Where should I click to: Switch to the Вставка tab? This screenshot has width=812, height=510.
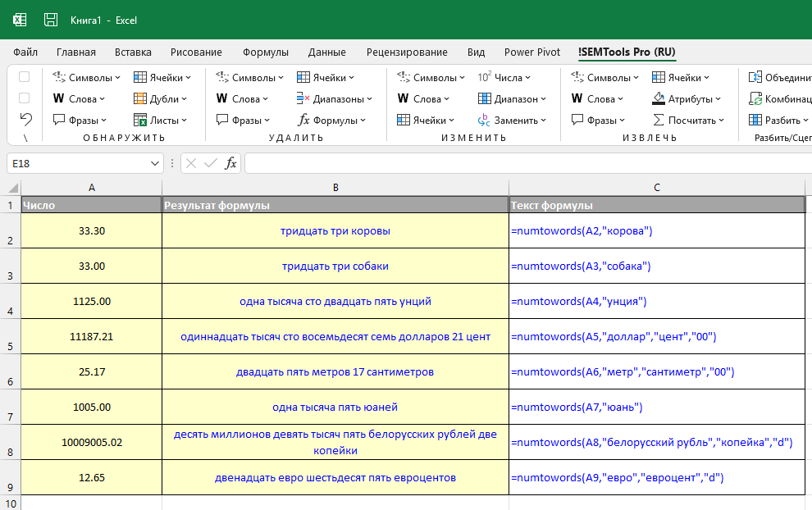[133, 52]
